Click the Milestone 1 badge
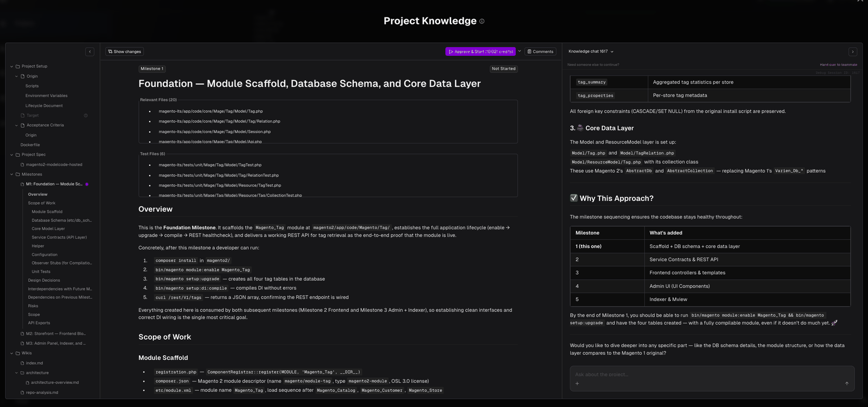Viewport: 868px width, 407px height. click(152, 69)
